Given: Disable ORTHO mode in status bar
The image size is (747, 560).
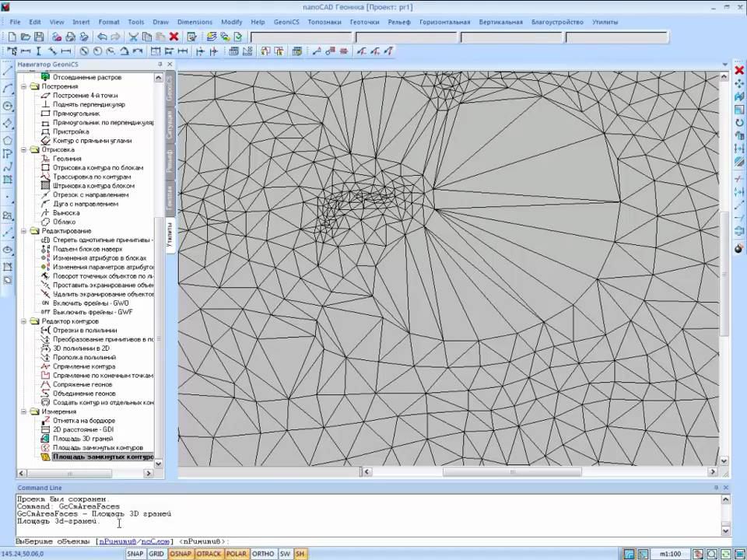Looking at the screenshot, I should pos(263,554).
